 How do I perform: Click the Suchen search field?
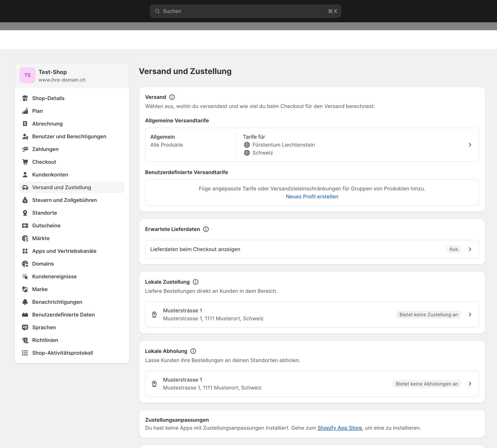[x=245, y=11]
